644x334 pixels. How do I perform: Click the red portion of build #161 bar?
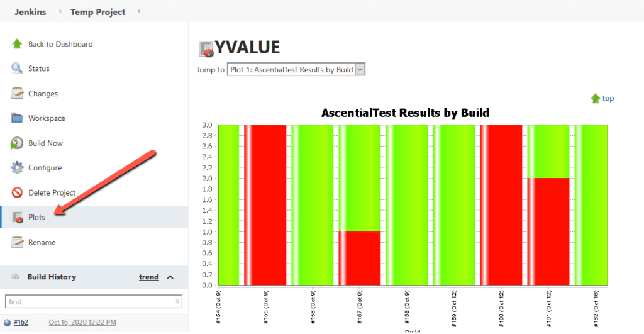(548, 231)
